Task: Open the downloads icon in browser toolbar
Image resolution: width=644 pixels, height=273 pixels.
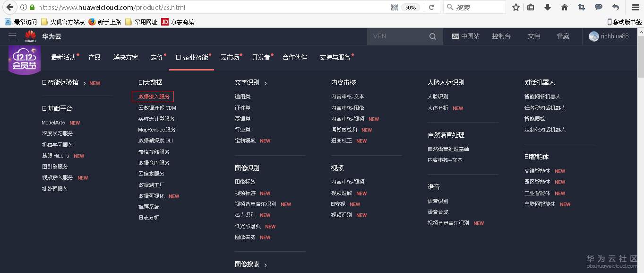Action: tap(548, 7)
